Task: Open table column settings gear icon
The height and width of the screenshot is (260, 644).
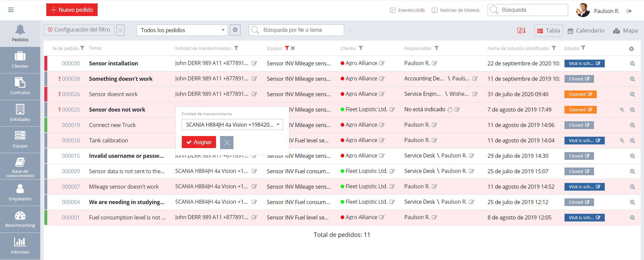Action: point(631,49)
